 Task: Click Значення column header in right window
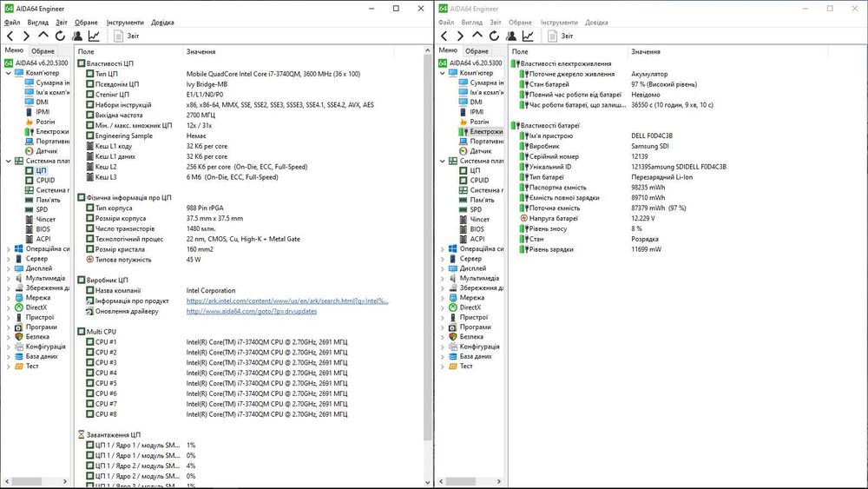(727, 51)
